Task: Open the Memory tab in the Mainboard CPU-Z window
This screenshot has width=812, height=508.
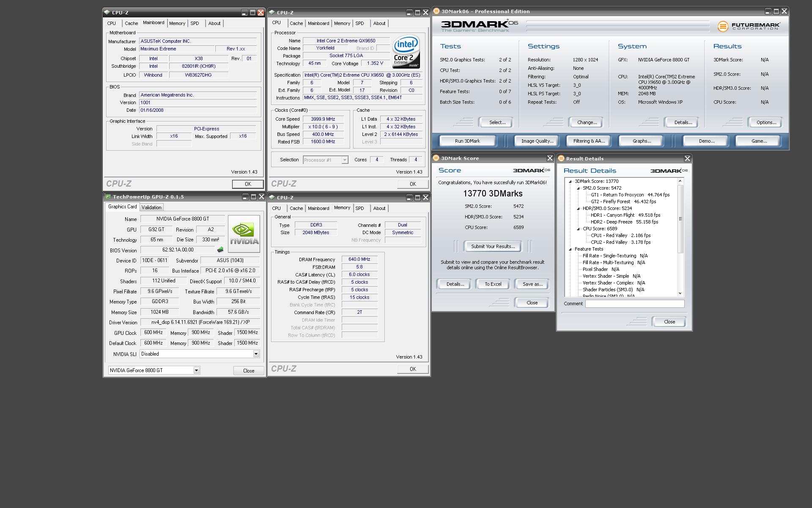Action: click(177, 23)
